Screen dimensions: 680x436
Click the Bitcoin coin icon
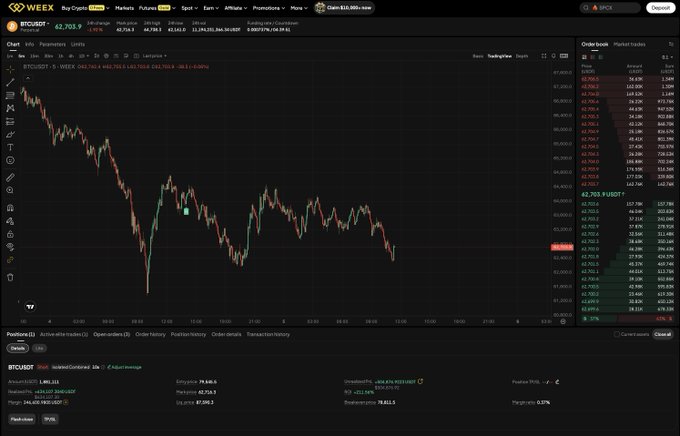tap(12, 26)
